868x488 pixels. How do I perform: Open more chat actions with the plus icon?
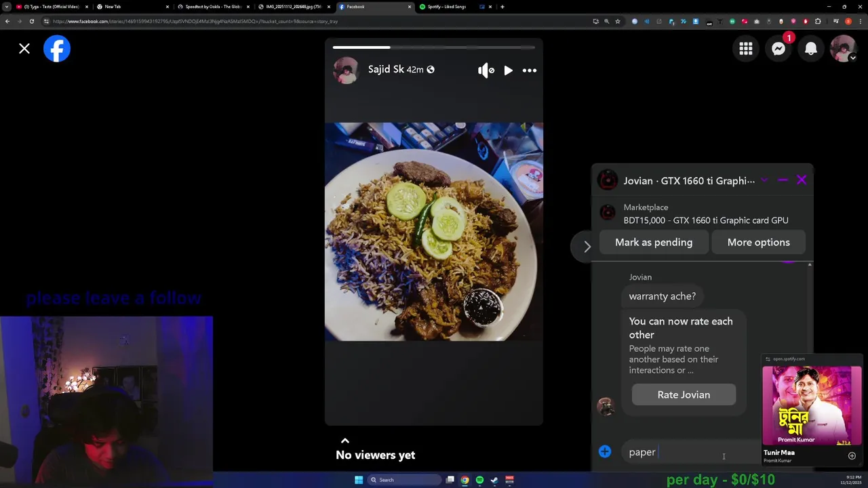point(605,451)
